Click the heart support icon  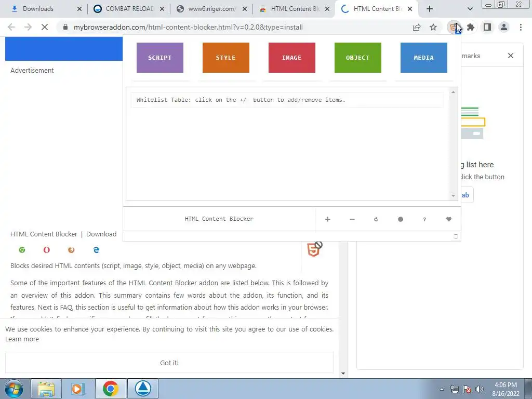point(449,219)
